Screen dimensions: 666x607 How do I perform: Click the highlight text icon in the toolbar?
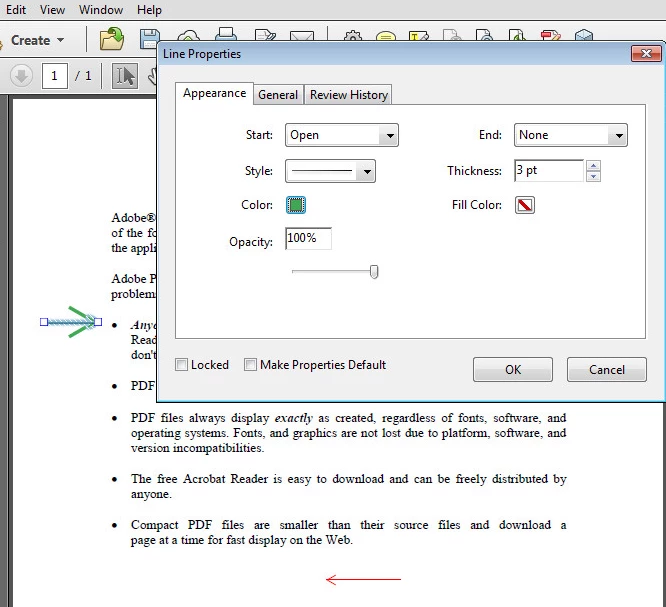[418, 36]
